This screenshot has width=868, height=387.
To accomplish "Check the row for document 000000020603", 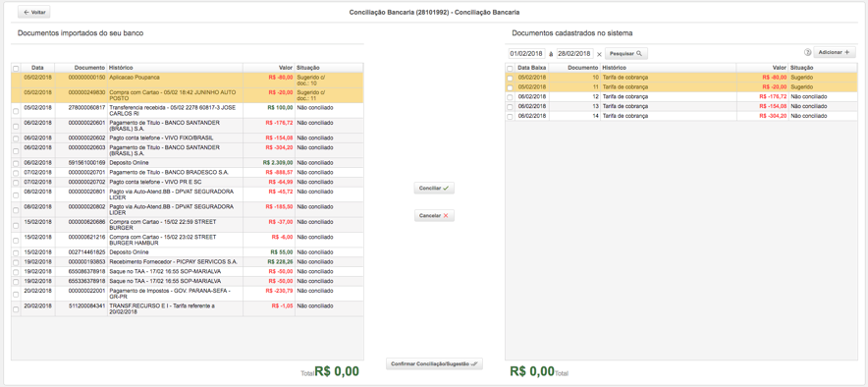I will click(x=16, y=150).
